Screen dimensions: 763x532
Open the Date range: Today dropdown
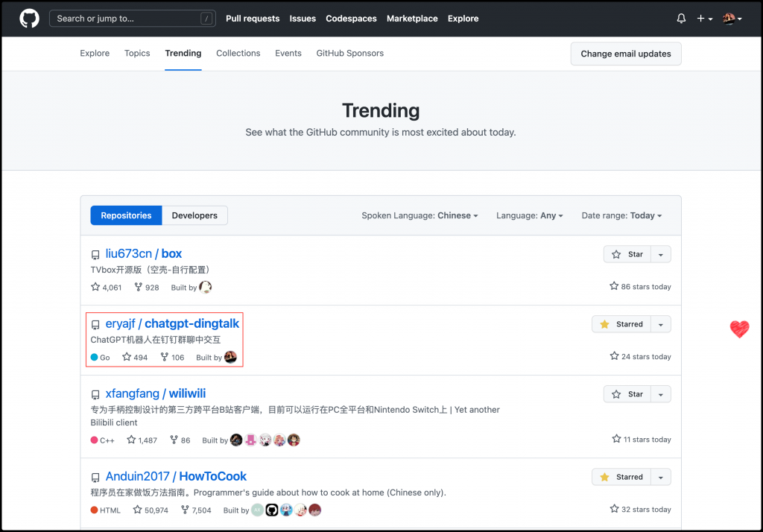coord(621,215)
